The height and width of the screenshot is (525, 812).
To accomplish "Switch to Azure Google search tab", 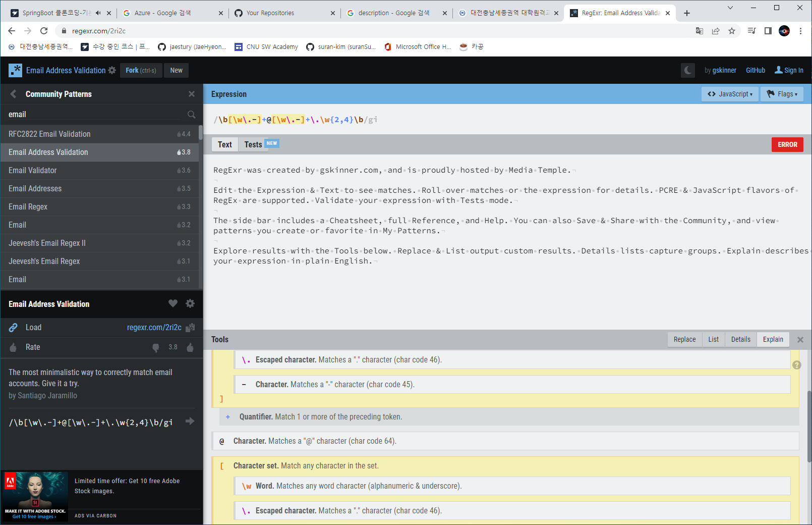I will pos(173,13).
